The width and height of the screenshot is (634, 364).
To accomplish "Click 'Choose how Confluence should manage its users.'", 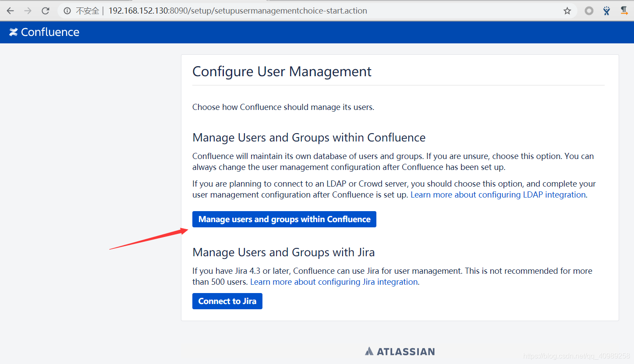I will [x=283, y=107].
